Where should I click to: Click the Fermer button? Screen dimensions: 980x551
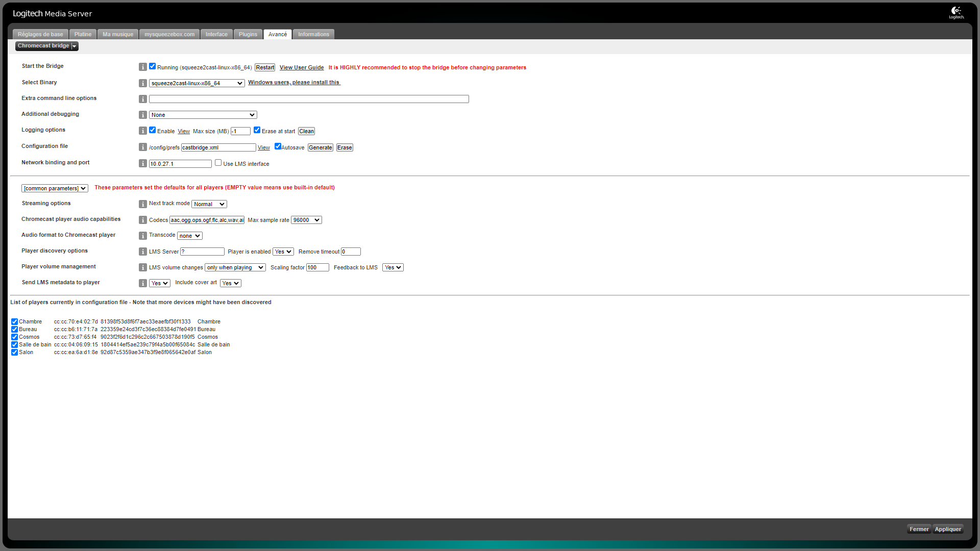pos(919,529)
